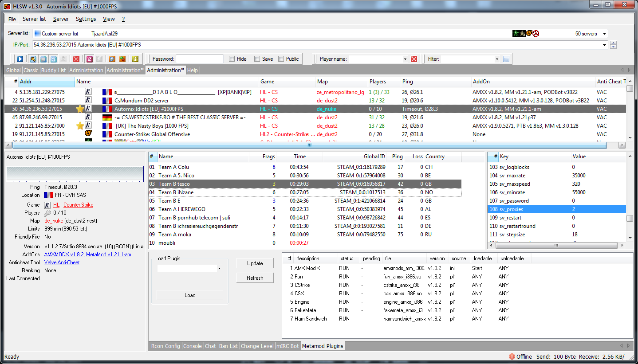Image resolution: width=638 pixels, height=364 pixels.
Task: Open the Load Plugin combo box
Action: point(219,268)
